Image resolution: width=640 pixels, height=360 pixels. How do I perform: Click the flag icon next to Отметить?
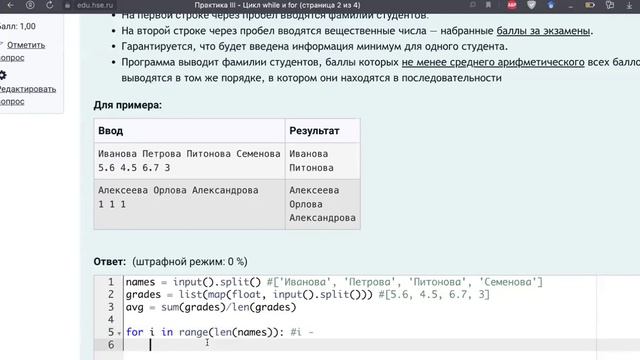coord(2,44)
